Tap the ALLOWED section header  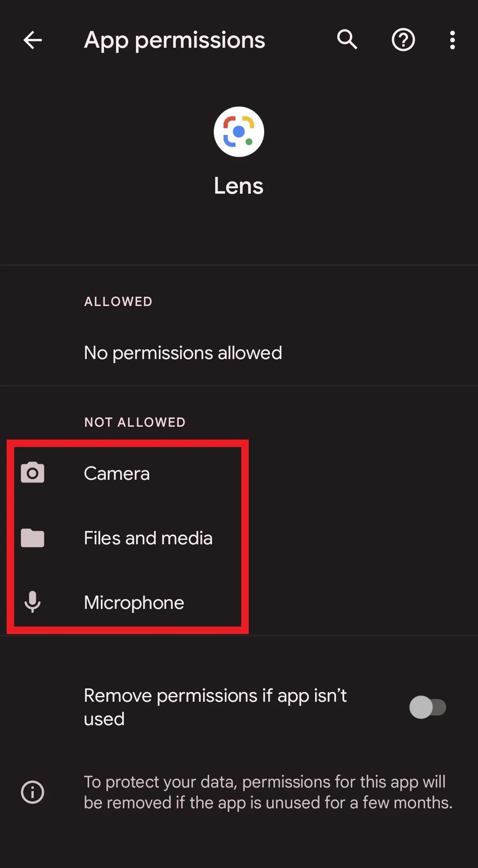pyautogui.click(x=118, y=302)
